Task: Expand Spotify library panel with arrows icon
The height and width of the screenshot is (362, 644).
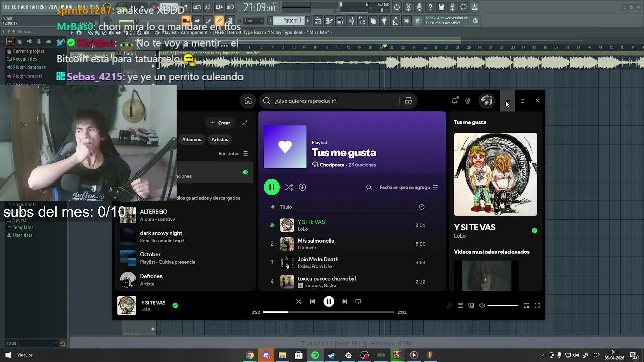Action: point(245,123)
